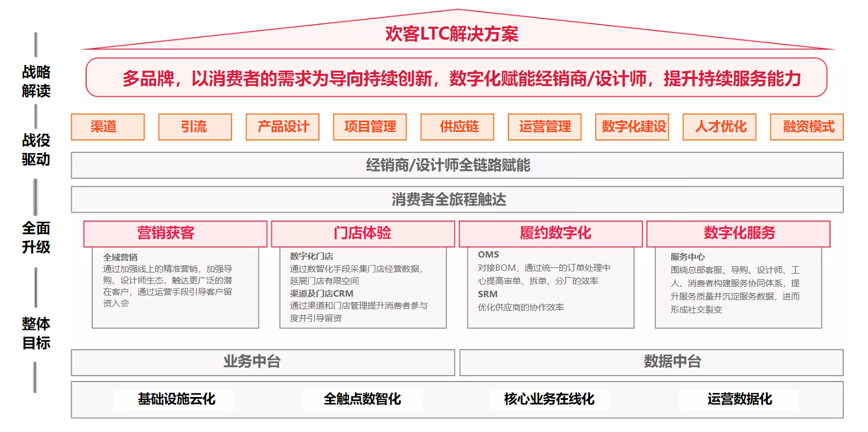Click the 数字化服务 header

738,233
